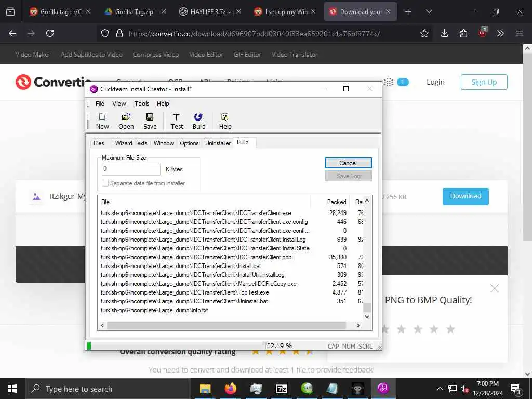Reload the Convertio page
532x399 pixels.
click(x=50, y=33)
